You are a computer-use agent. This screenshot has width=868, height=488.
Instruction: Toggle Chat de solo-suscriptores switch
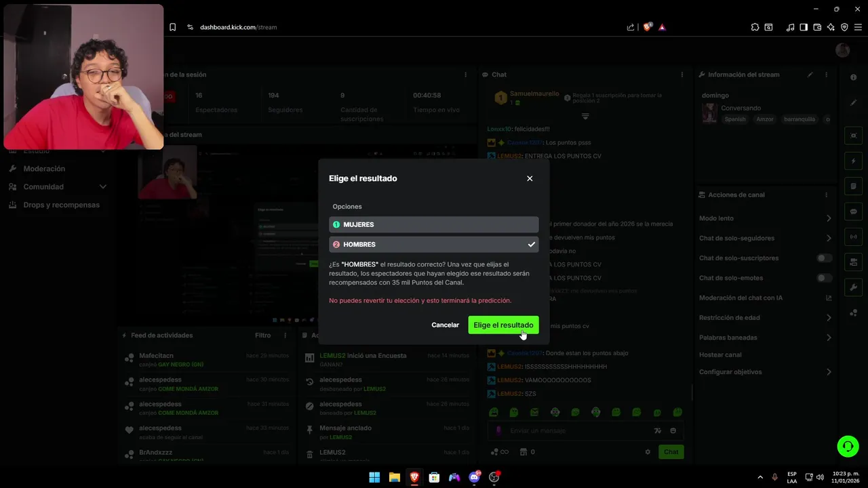[824, 258]
